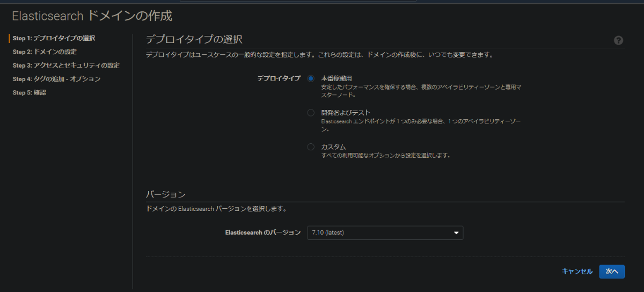Open the help question mark icon

point(618,40)
